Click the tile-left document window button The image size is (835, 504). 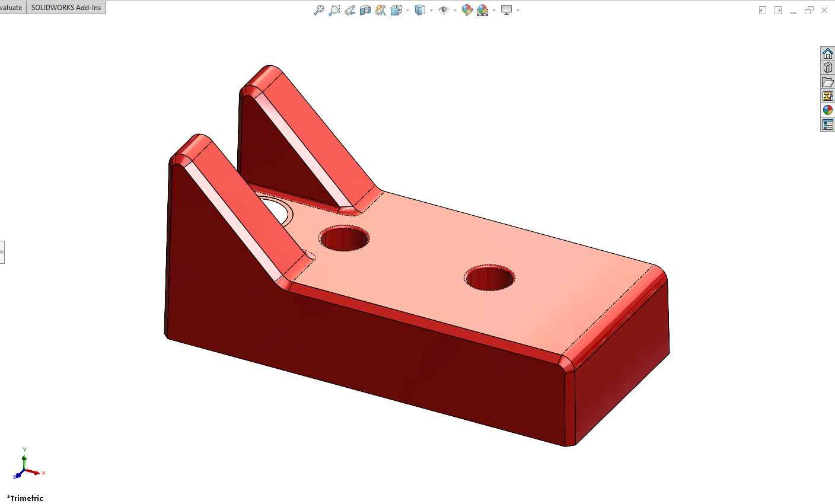click(x=763, y=10)
